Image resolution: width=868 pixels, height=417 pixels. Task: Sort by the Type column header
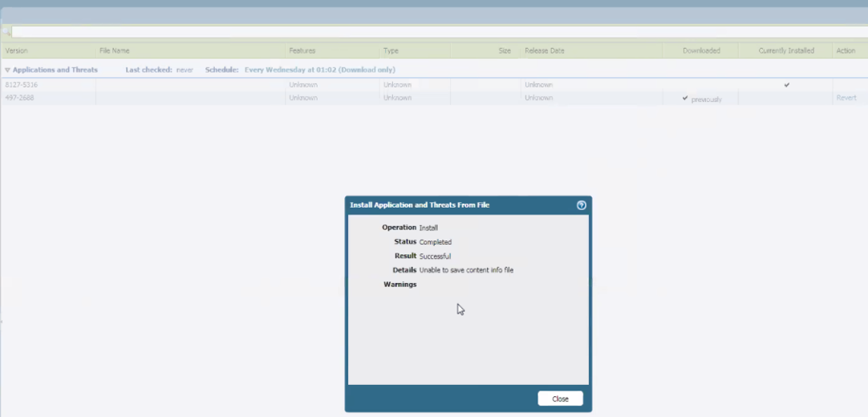point(391,51)
